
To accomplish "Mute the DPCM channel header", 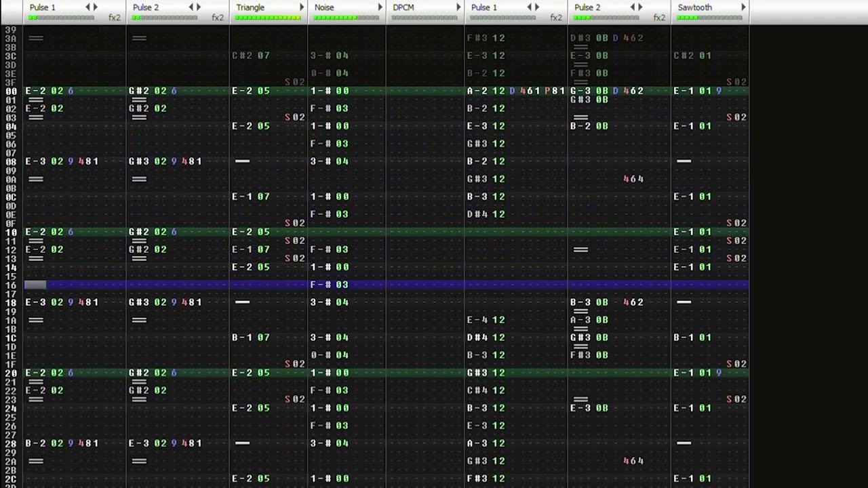I will point(403,7).
